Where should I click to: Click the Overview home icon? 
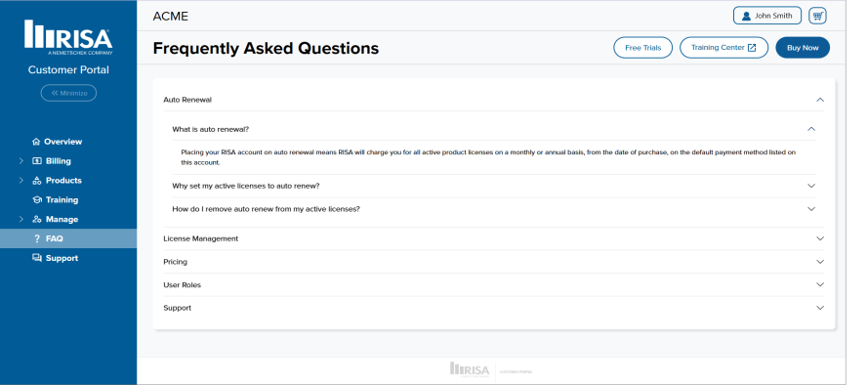coord(36,142)
